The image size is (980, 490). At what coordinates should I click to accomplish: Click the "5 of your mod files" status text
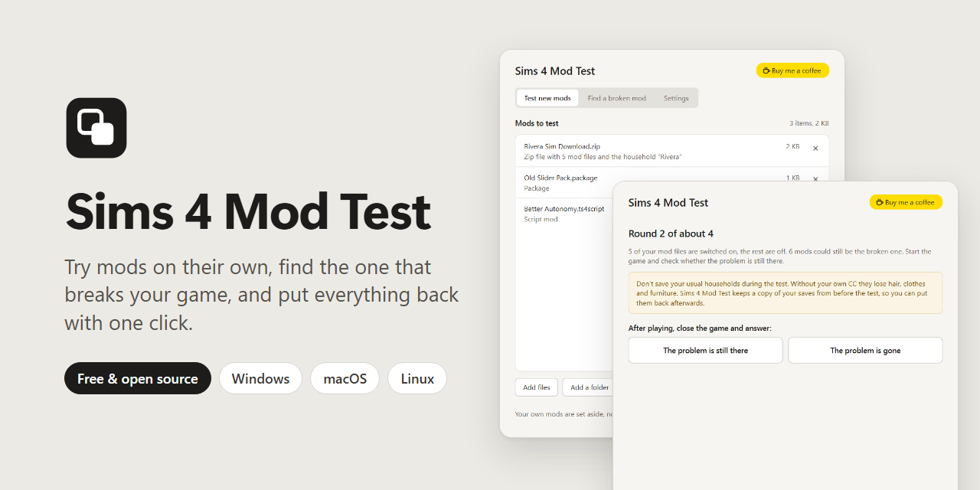pos(780,256)
